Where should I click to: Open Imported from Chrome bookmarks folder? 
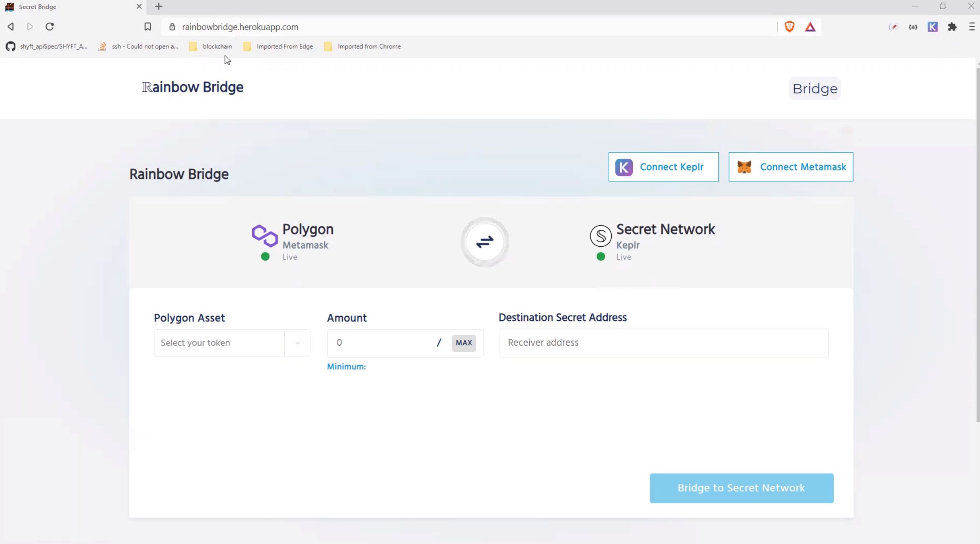pyautogui.click(x=362, y=46)
